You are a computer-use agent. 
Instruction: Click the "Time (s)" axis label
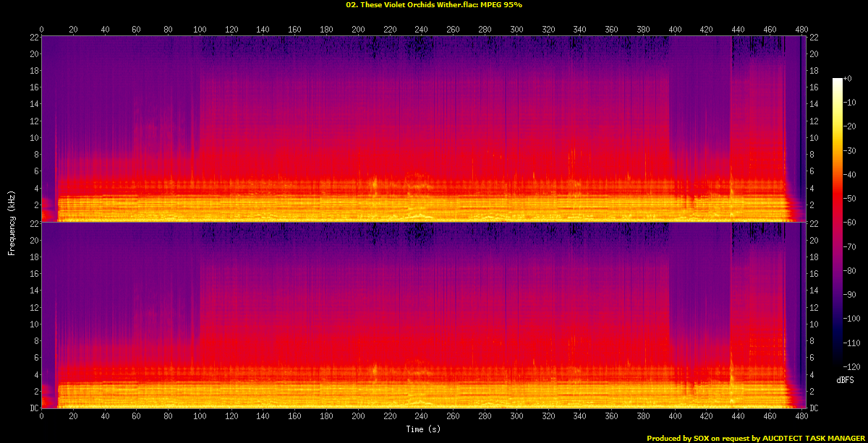pyautogui.click(x=422, y=430)
